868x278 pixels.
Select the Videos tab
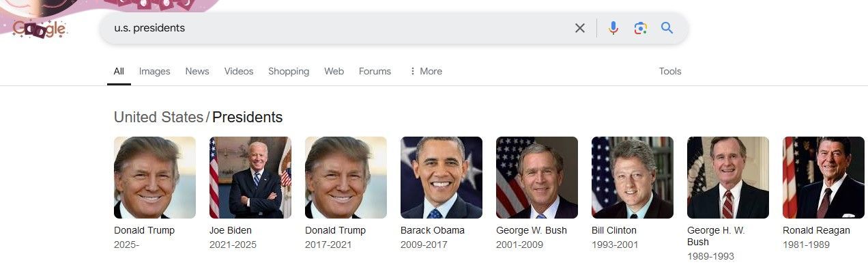coord(239,71)
